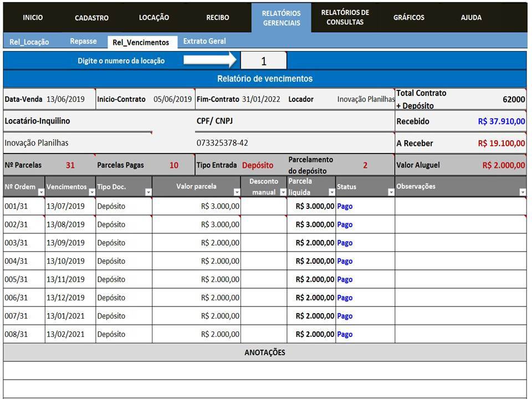The width and height of the screenshot is (532, 399).
Task: Go to the CADASTRO section
Action: (x=91, y=18)
